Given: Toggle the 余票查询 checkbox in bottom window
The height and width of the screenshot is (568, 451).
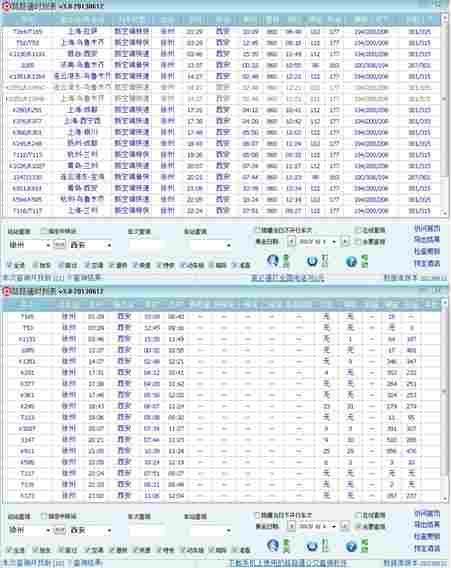Looking at the screenshot, I should pos(358,526).
